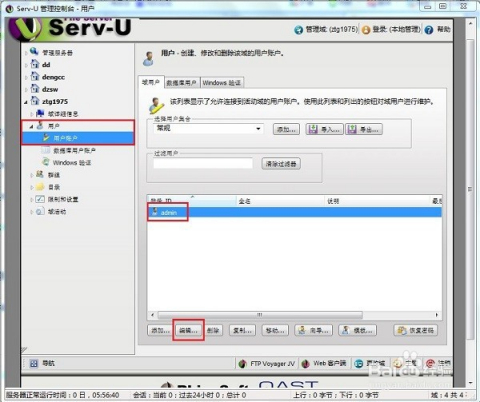This screenshot has height=402, width=480.
Task: Click the horizontal scrollbar under the user list
Action: click(260, 315)
